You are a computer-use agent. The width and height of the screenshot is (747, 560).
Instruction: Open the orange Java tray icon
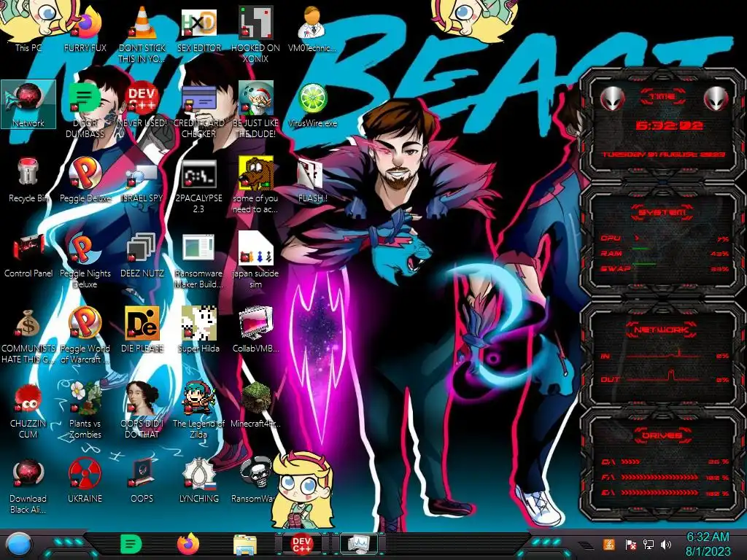coord(609,544)
